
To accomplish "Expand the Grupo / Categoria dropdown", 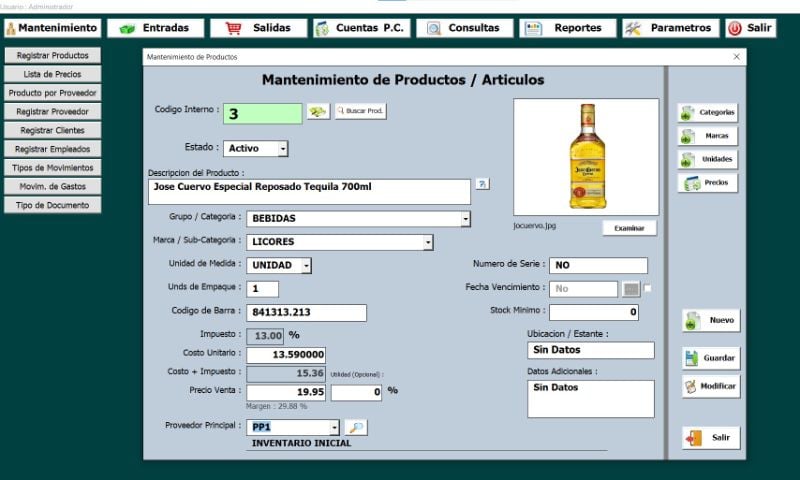I will (x=465, y=219).
